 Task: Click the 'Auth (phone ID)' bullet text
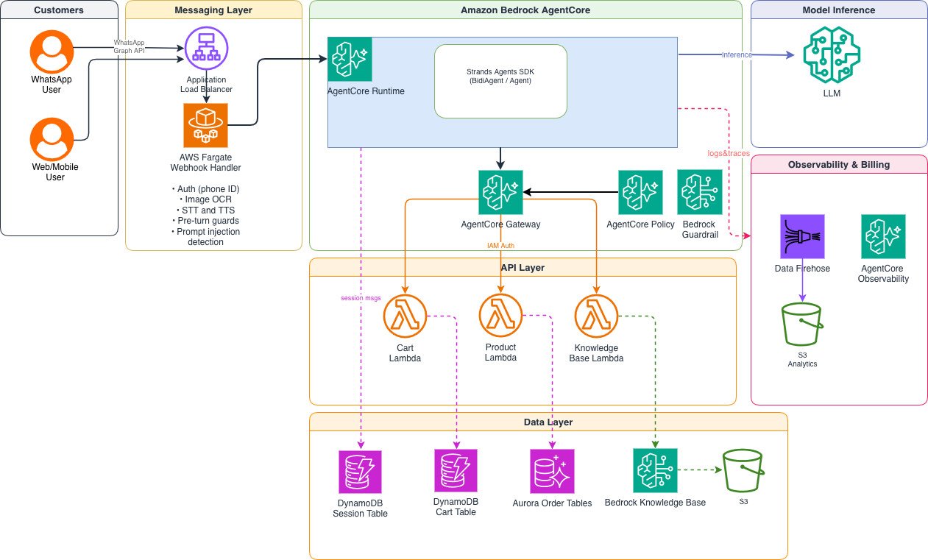coord(205,189)
